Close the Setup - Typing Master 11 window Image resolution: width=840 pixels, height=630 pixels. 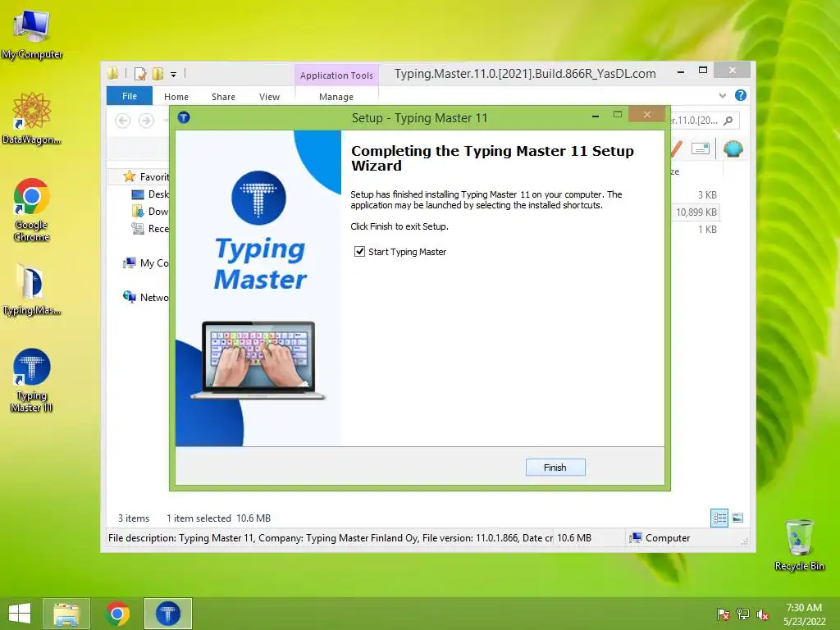point(647,114)
